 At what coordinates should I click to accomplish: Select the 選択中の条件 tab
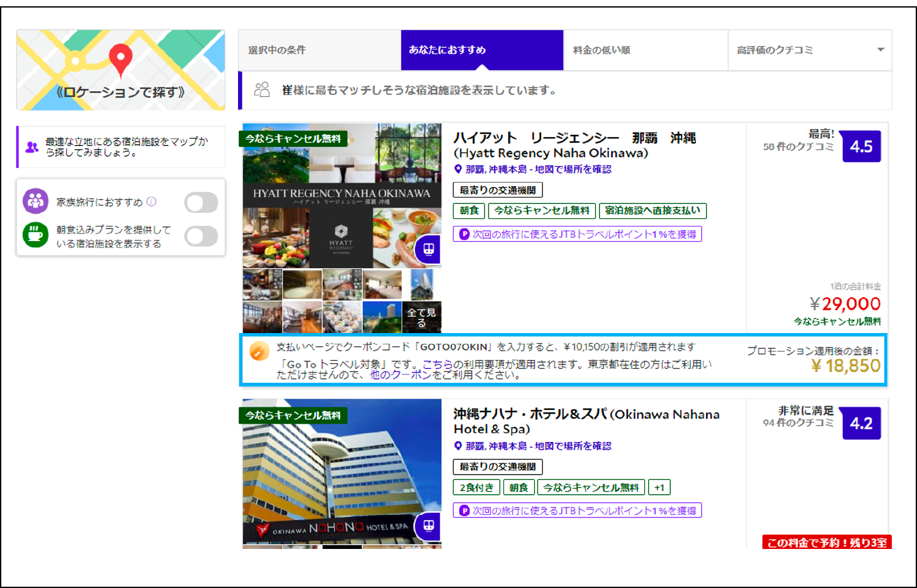pyautogui.click(x=319, y=50)
